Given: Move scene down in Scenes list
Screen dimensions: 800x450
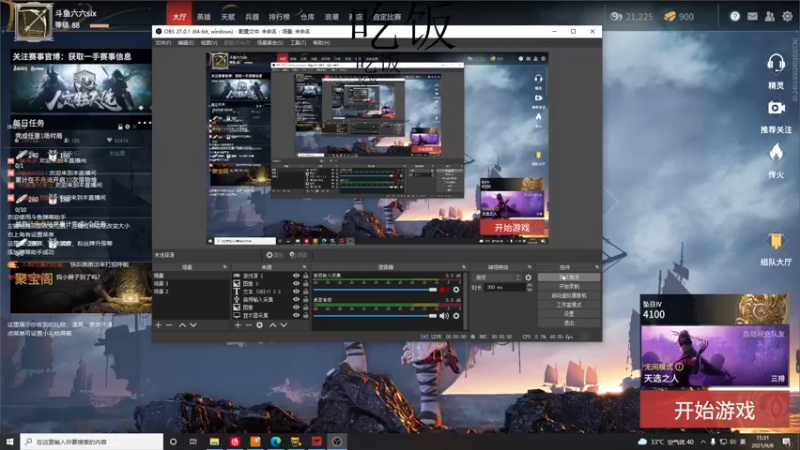Looking at the screenshot, I should tap(193, 325).
